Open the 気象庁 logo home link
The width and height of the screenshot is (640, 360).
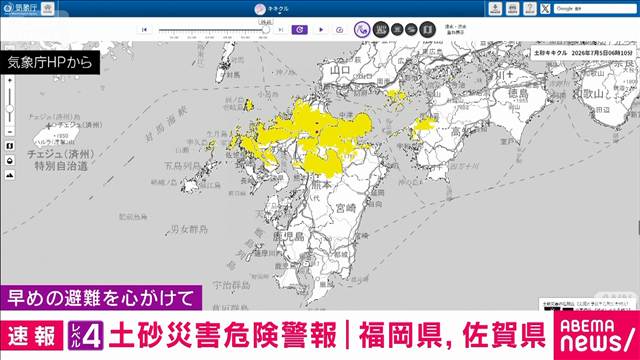(21, 8)
